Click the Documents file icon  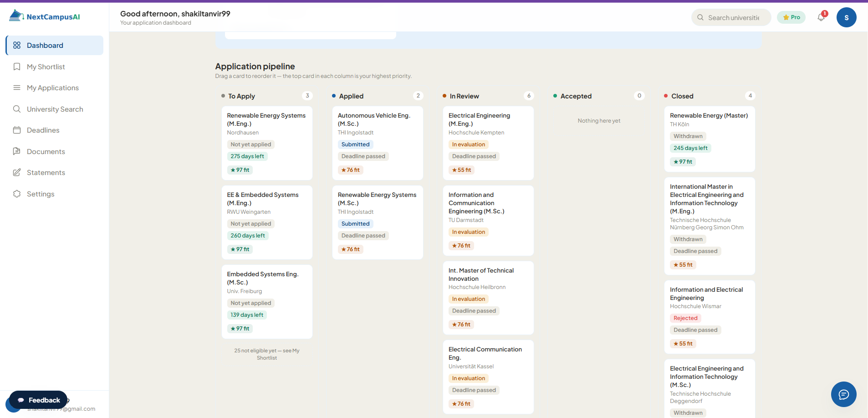click(x=17, y=151)
